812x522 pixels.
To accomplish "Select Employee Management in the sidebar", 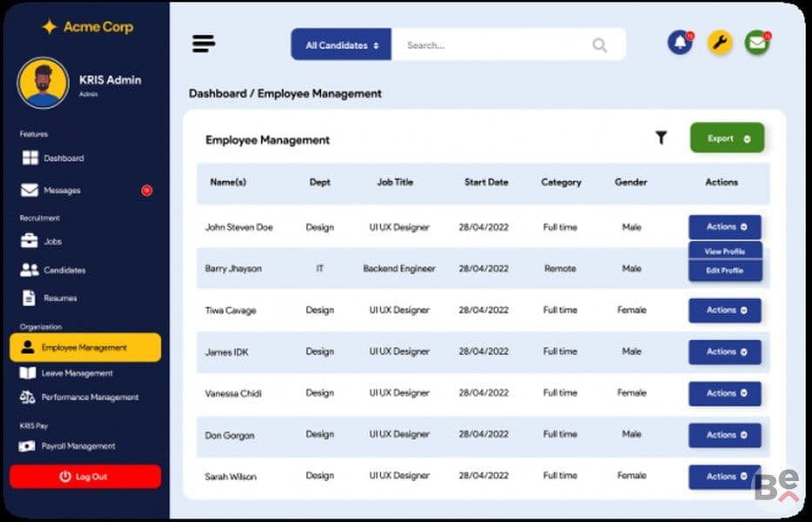I will click(85, 347).
